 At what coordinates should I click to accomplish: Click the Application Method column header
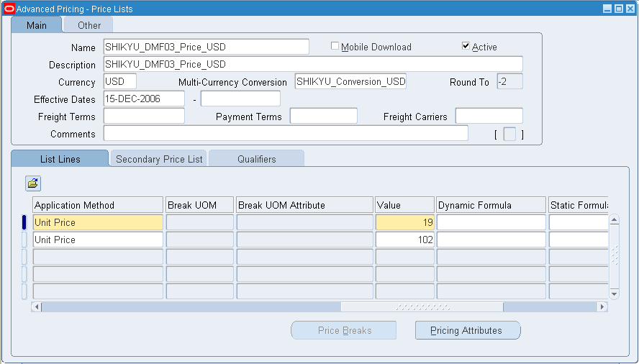coord(98,205)
